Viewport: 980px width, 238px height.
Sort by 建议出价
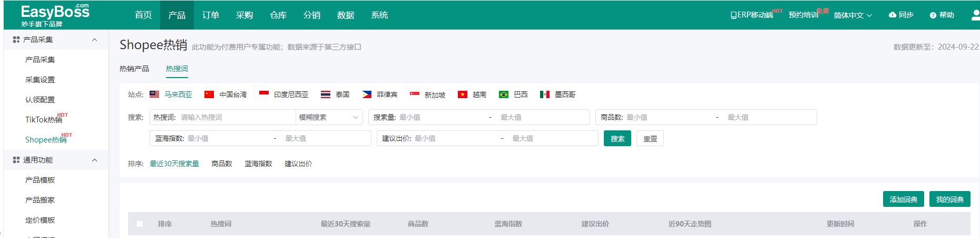(299, 164)
